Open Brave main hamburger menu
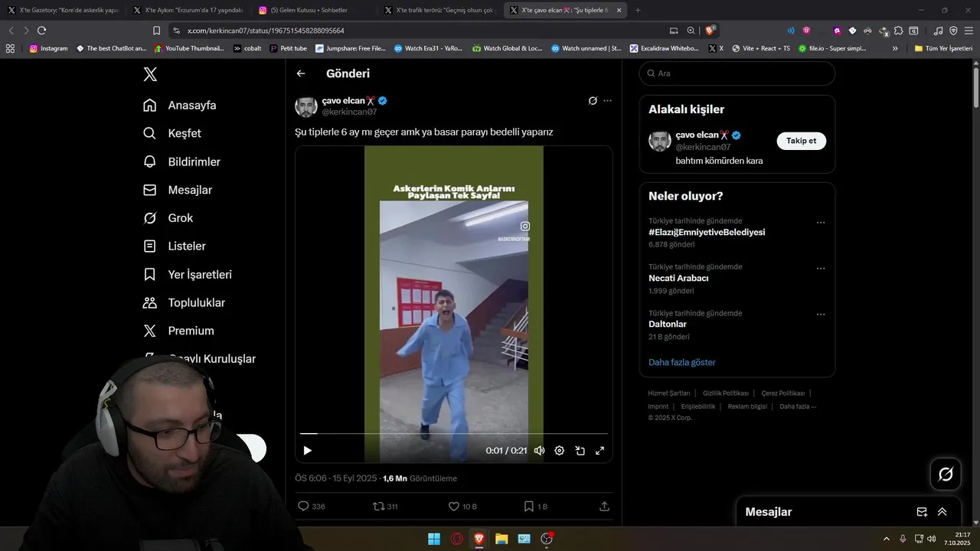This screenshot has width=980, height=551. tap(969, 31)
